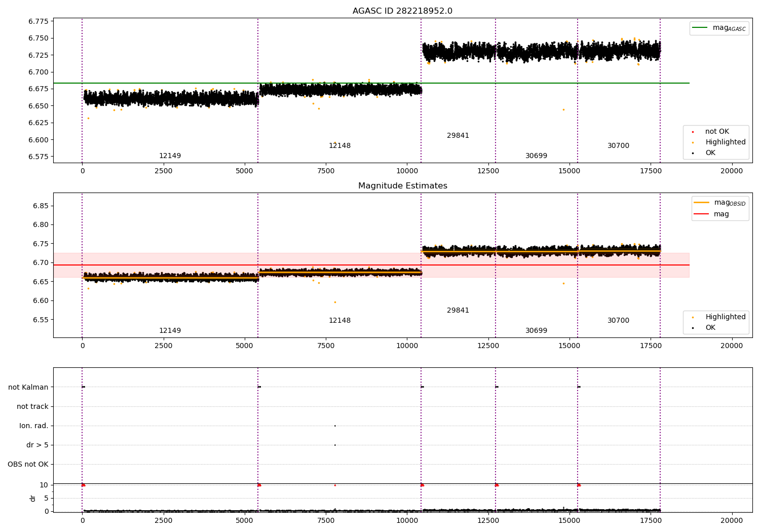Click the "dr" axis label

click(x=33, y=498)
